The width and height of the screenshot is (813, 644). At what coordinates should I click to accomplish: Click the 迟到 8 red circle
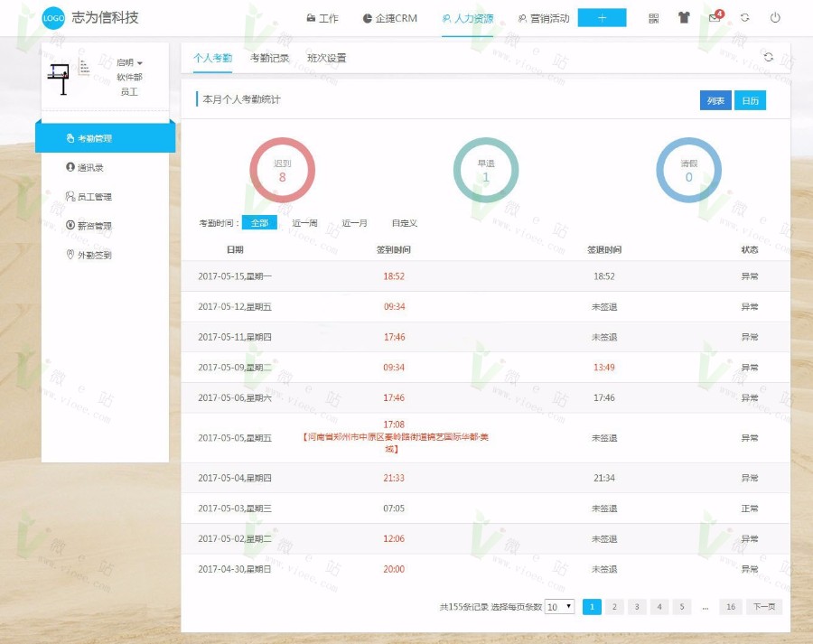[x=282, y=170]
